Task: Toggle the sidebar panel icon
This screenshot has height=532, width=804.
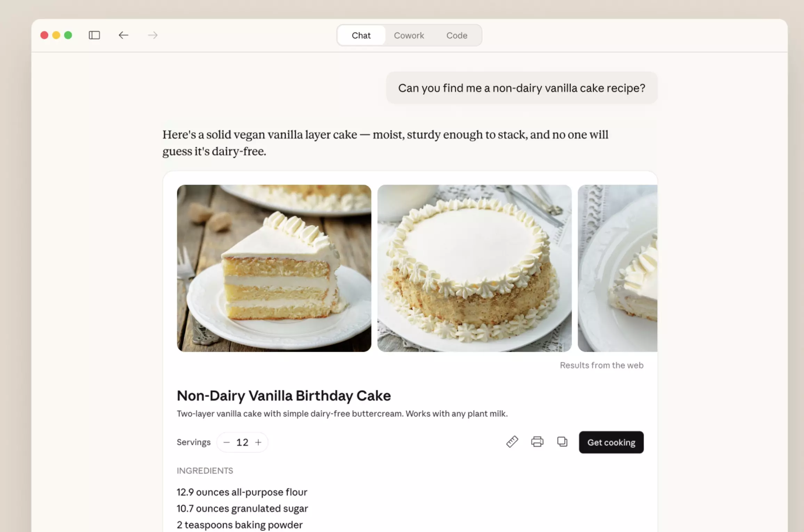Action: 94,35
